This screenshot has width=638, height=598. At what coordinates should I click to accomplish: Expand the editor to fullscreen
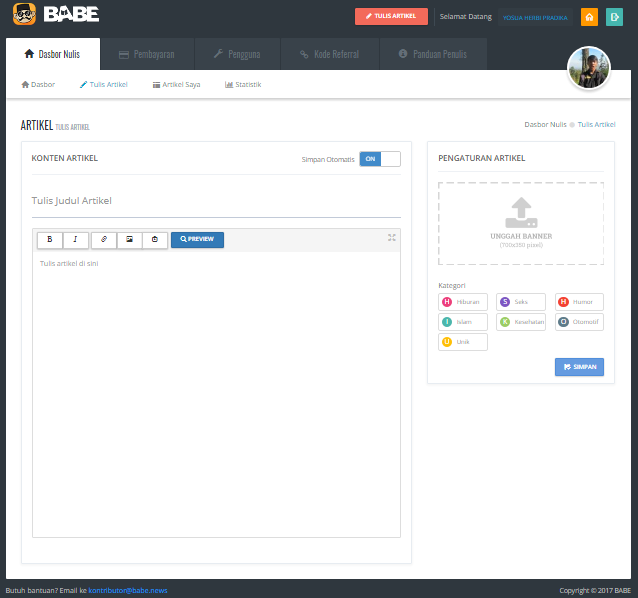pyautogui.click(x=391, y=238)
